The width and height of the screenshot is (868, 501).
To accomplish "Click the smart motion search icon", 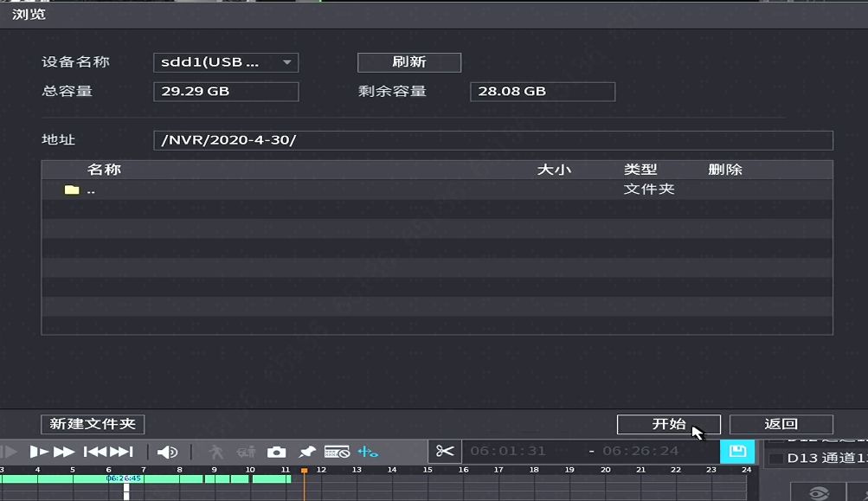I will pos(216,453).
